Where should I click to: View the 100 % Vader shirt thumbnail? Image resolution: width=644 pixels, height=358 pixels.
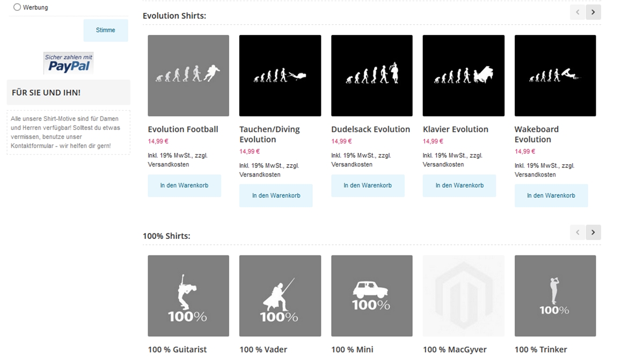pos(280,296)
